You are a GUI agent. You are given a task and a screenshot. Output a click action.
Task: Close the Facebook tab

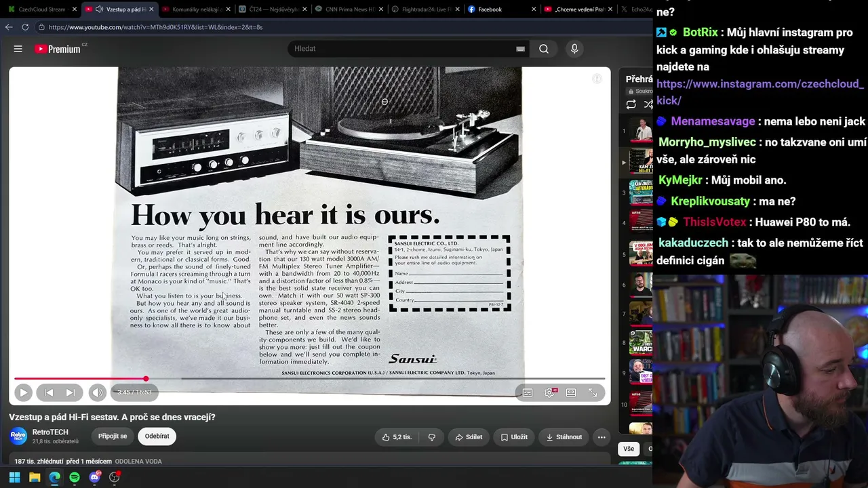pos(534,9)
